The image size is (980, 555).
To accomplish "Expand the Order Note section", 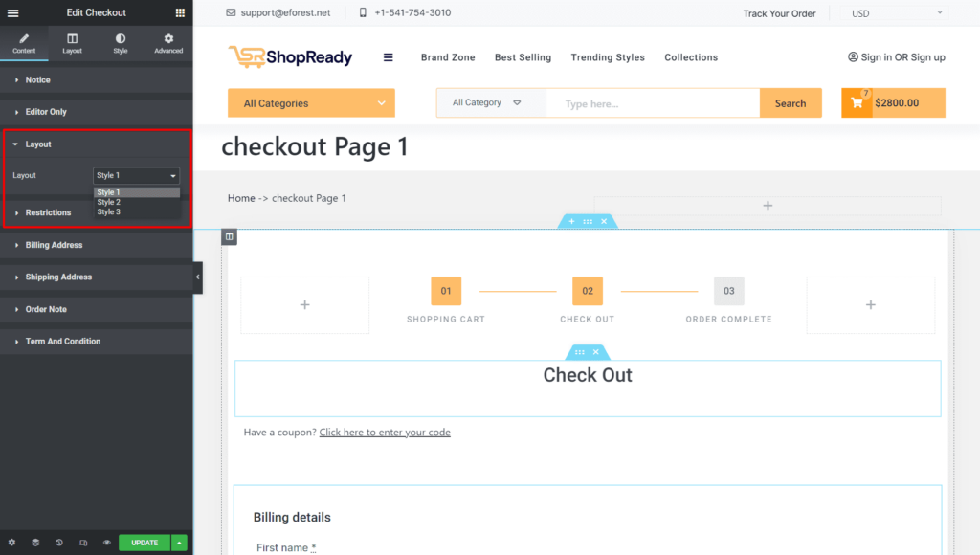I will click(97, 309).
